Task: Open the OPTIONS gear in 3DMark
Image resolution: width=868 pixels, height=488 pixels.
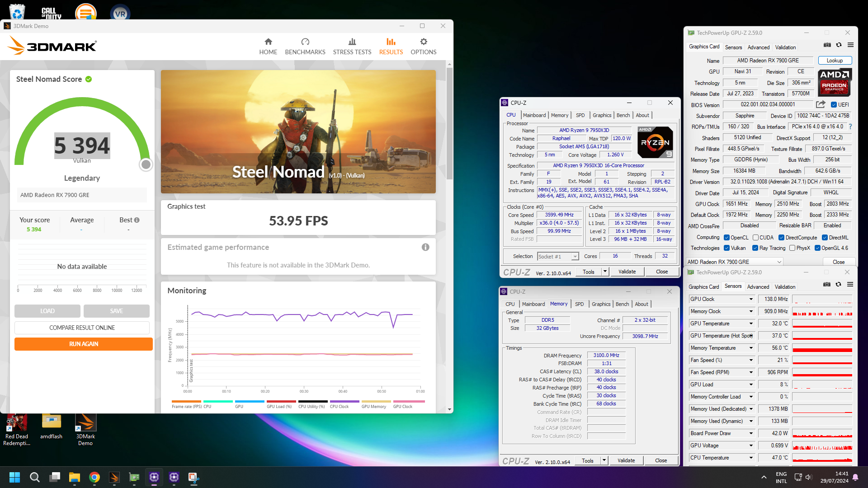Action: click(x=424, y=47)
